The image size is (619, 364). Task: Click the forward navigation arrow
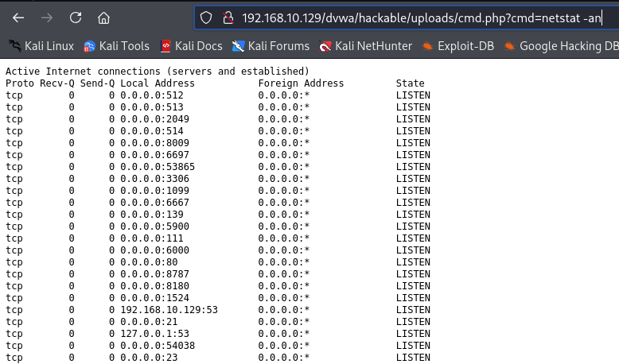coord(47,17)
